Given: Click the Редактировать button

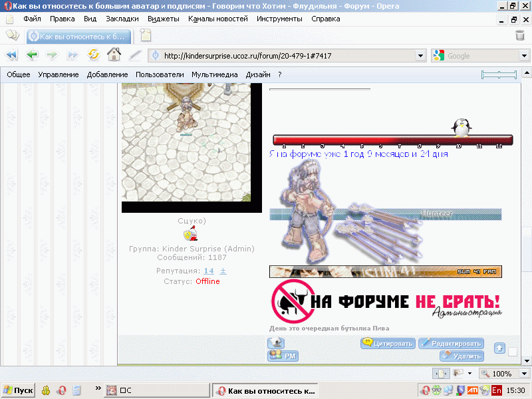Looking at the screenshot, I should pyautogui.click(x=452, y=343).
